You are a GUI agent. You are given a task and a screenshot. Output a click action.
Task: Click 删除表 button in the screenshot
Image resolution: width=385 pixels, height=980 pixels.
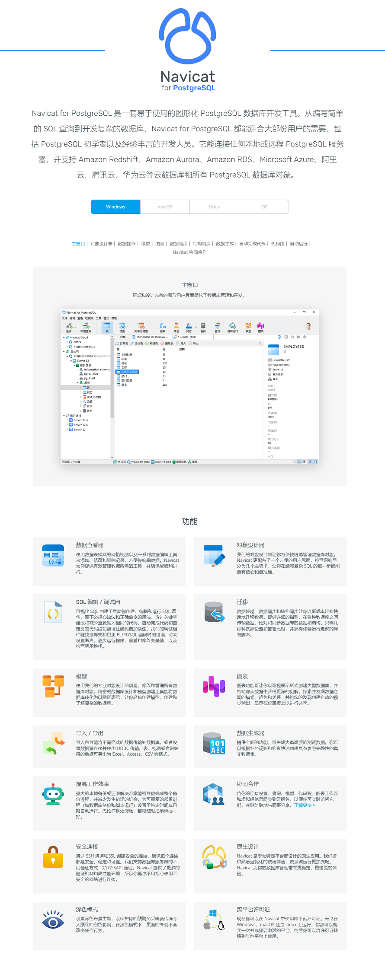pyautogui.click(x=167, y=344)
